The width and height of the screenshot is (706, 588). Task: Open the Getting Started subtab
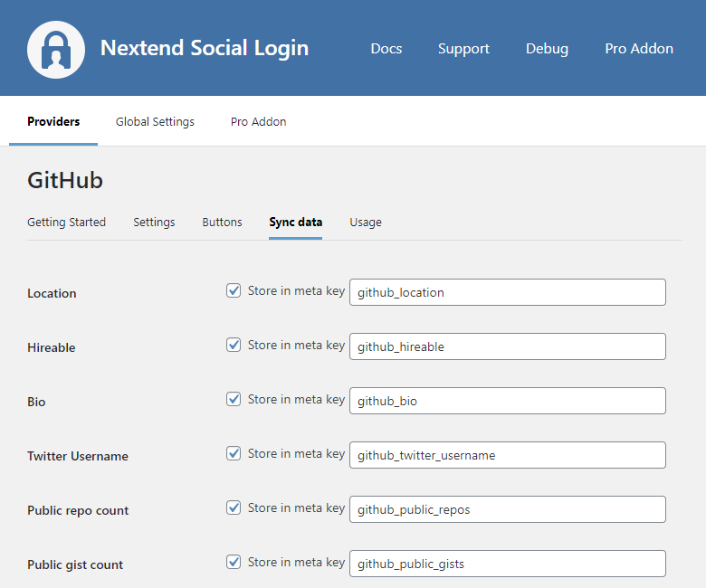[x=66, y=223]
